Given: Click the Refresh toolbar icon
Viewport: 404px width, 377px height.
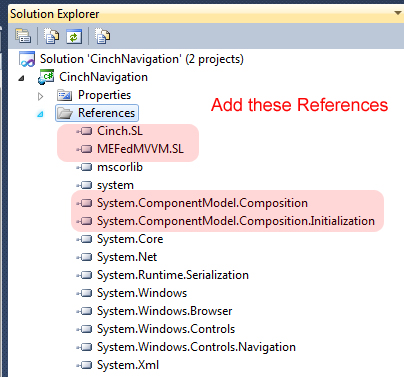Looking at the screenshot, I should coord(74,36).
